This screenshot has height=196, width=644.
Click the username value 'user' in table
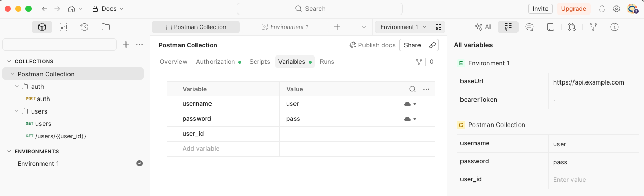[292, 104]
